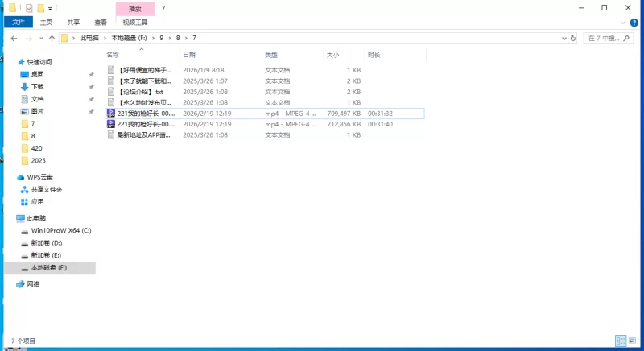The width and height of the screenshot is (644, 351).
Task: Switch to the details view button in the status bar
Action: point(621,341)
